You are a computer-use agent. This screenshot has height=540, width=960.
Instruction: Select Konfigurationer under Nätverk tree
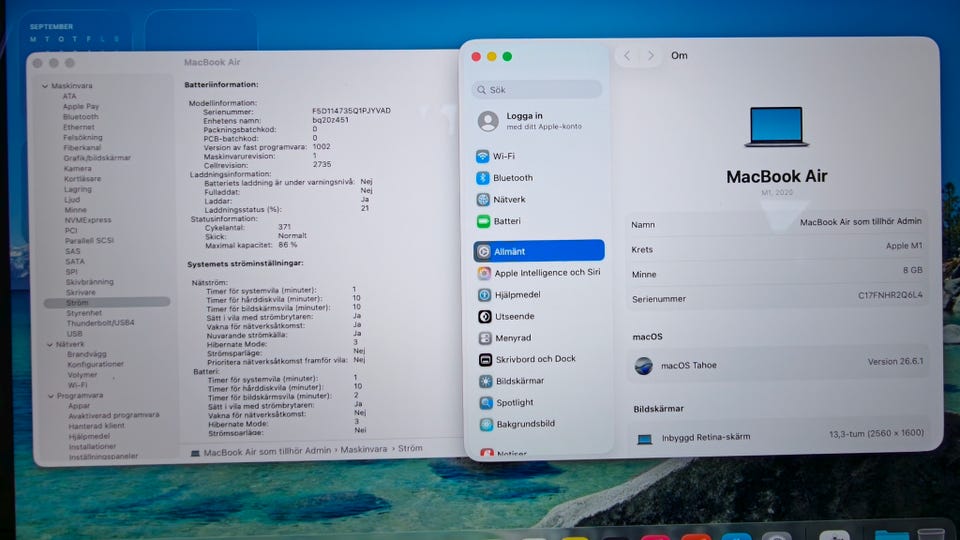pyautogui.click(x=96, y=364)
